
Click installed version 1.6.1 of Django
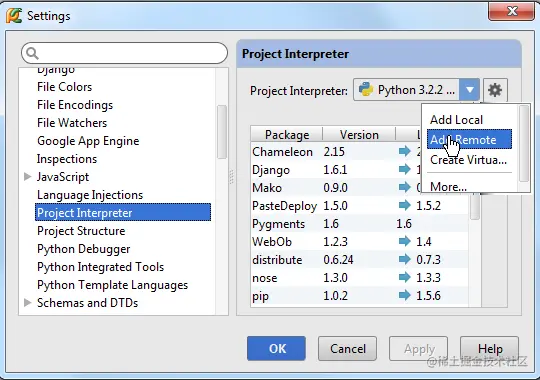(335, 170)
